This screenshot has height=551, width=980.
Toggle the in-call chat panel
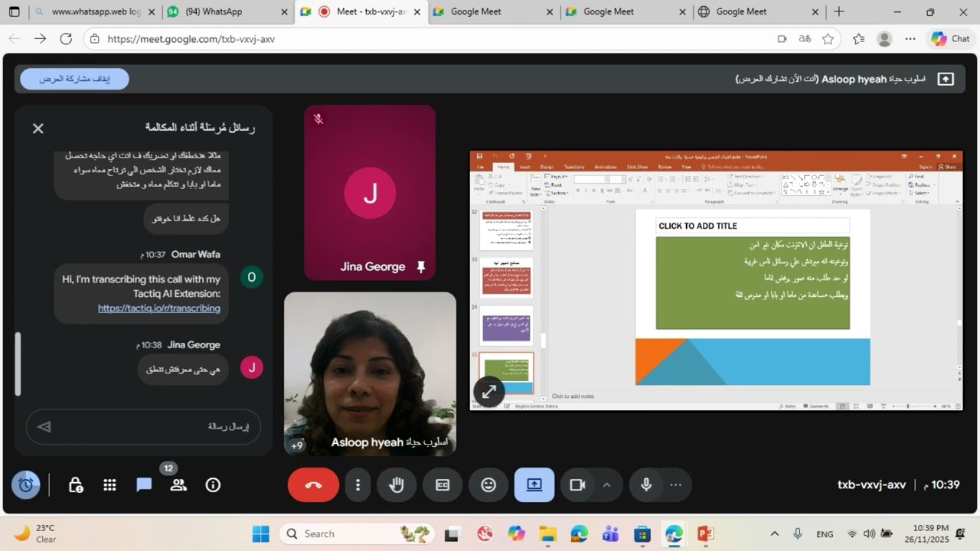click(x=144, y=485)
